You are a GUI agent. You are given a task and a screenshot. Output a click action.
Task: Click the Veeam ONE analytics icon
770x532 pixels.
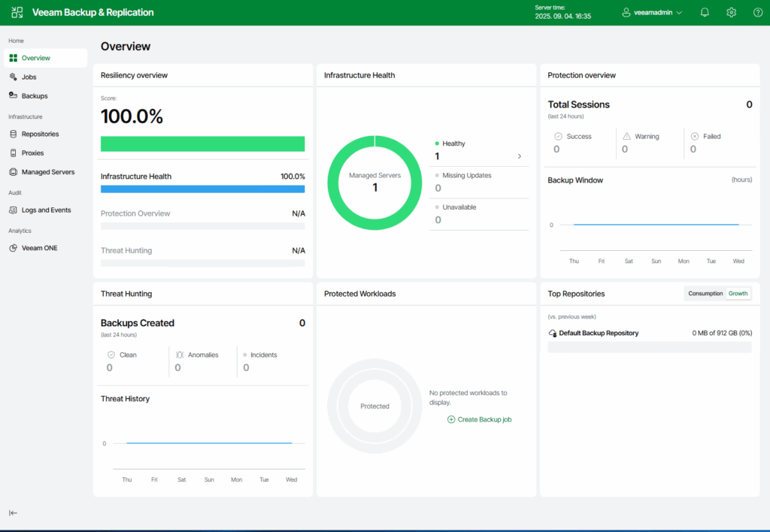pyautogui.click(x=14, y=248)
